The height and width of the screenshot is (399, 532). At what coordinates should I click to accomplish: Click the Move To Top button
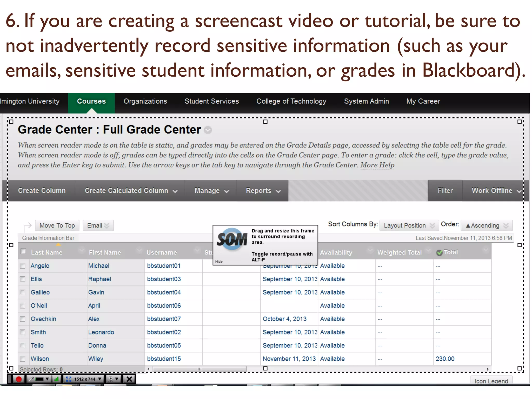click(57, 225)
